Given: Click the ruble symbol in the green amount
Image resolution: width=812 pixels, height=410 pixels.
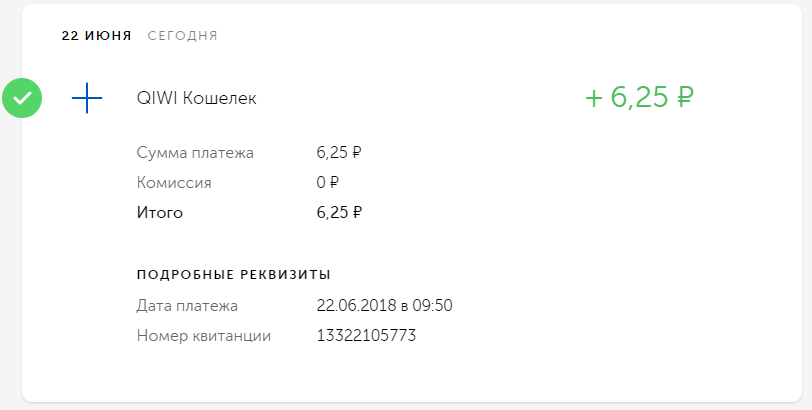Looking at the screenshot, I should tap(686, 98).
